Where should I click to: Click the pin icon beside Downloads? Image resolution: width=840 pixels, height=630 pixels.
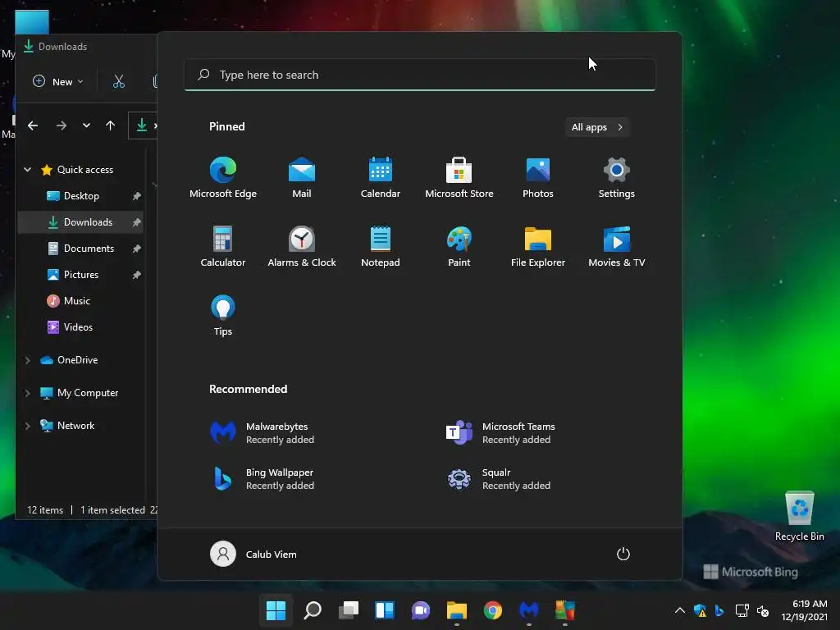coord(137,222)
